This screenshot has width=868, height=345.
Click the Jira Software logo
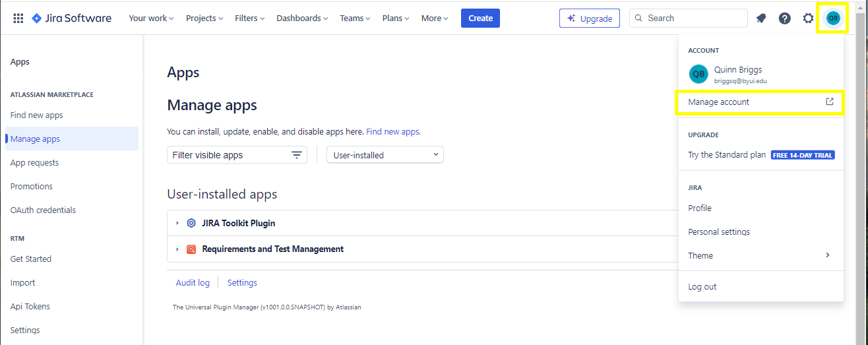(72, 18)
